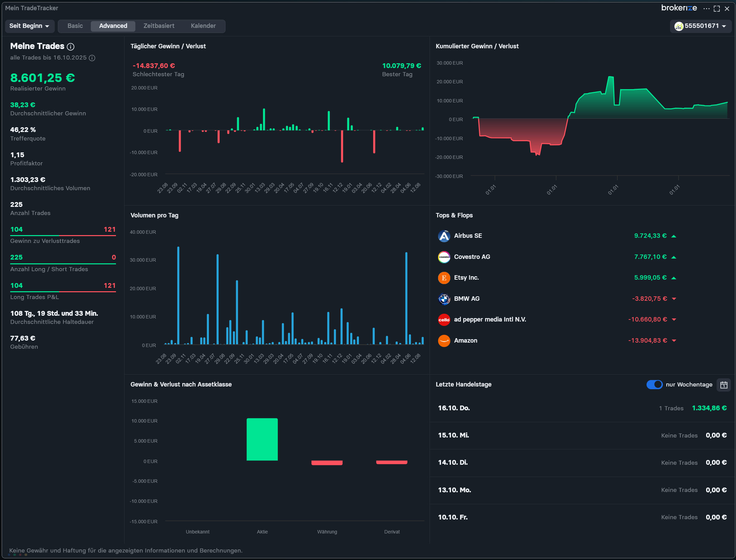Switch to the Zeitbasiert tab
The width and height of the screenshot is (736, 560).
[159, 26]
